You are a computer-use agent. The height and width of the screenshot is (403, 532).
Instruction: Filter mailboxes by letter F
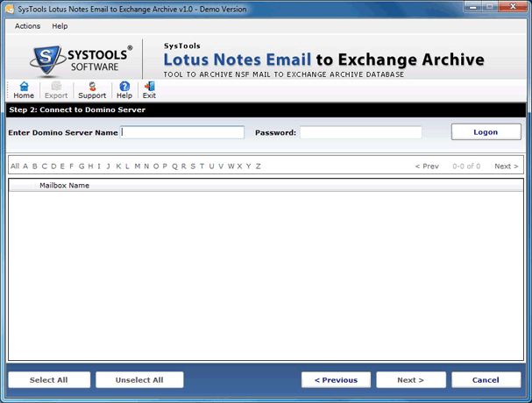(x=71, y=166)
